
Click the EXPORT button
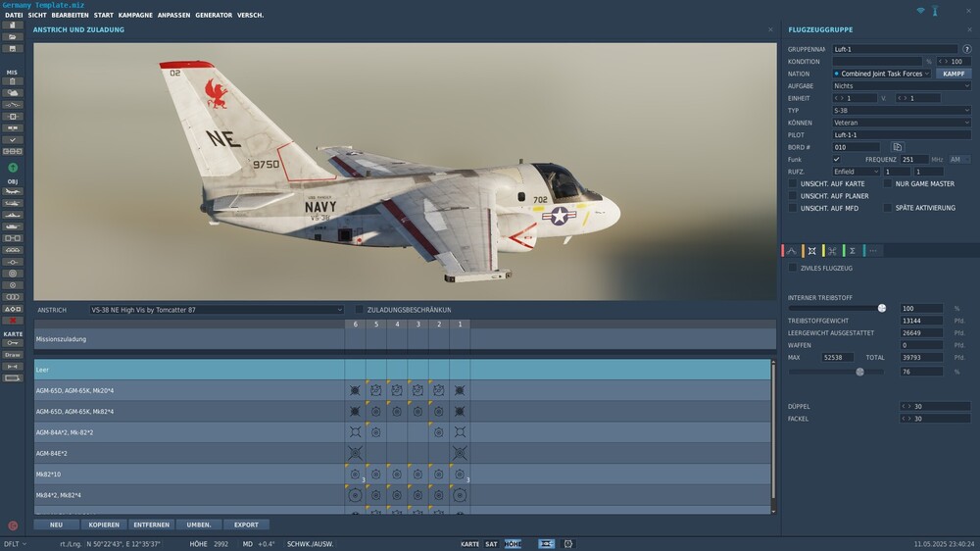[246, 525]
